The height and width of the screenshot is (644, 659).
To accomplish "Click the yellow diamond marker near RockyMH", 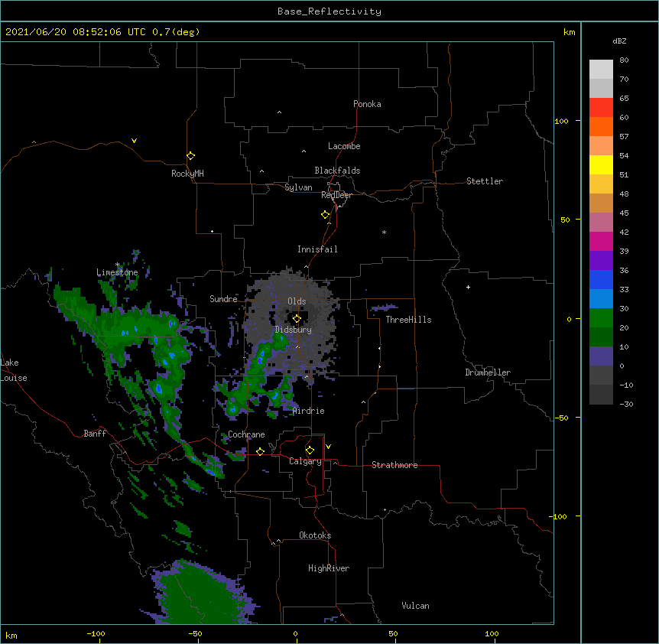I will tap(190, 156).
